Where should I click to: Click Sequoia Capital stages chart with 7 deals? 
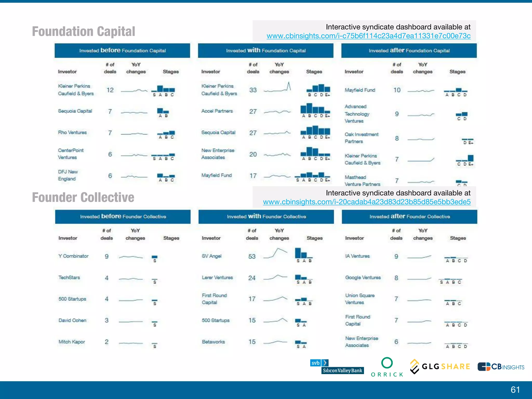click(163, 113)
